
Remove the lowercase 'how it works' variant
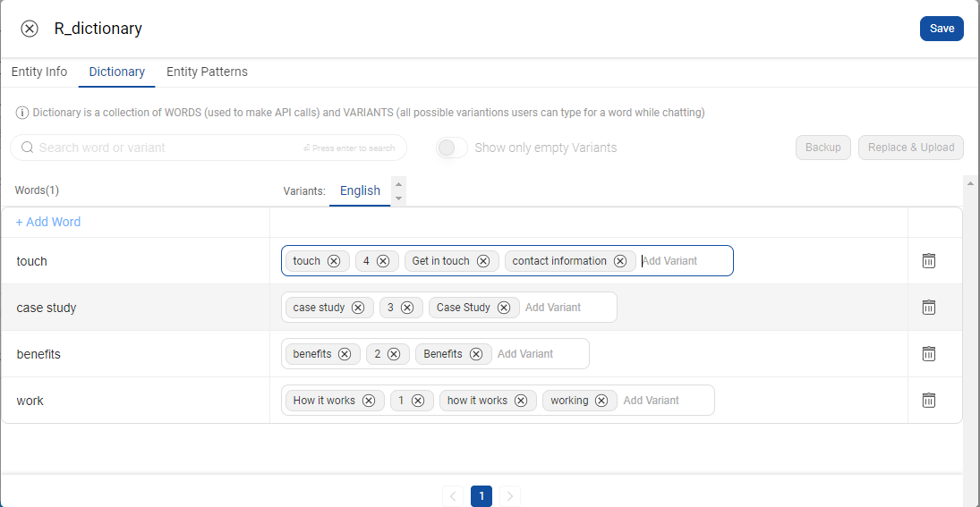click(521, 401)
